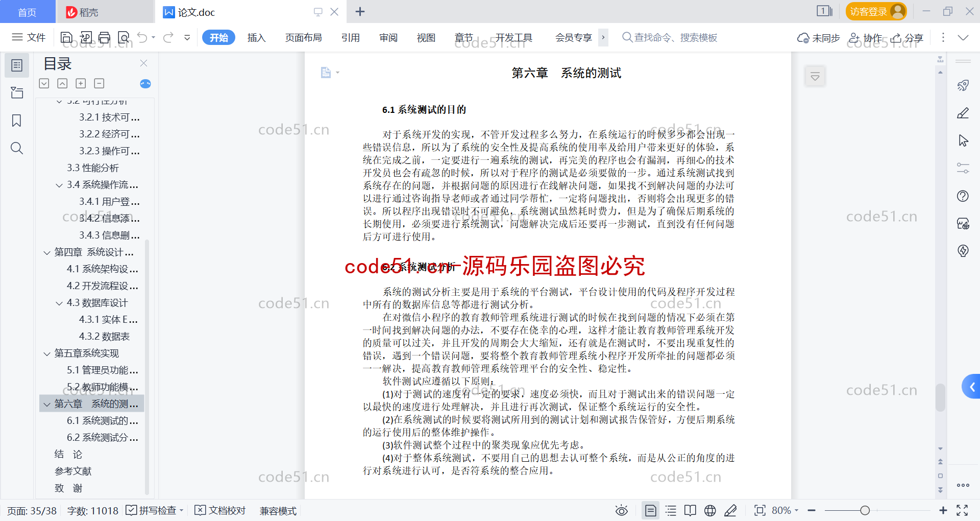980x521 pixels.
Task: Select 3.3 性能分析 in outline
Action: pyautogui.click(x=93, y=168)
